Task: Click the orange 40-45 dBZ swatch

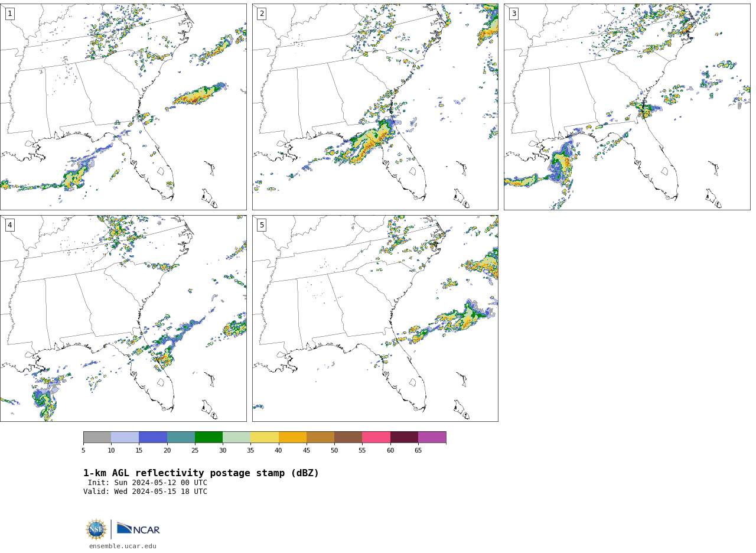Action: (292, 437)
